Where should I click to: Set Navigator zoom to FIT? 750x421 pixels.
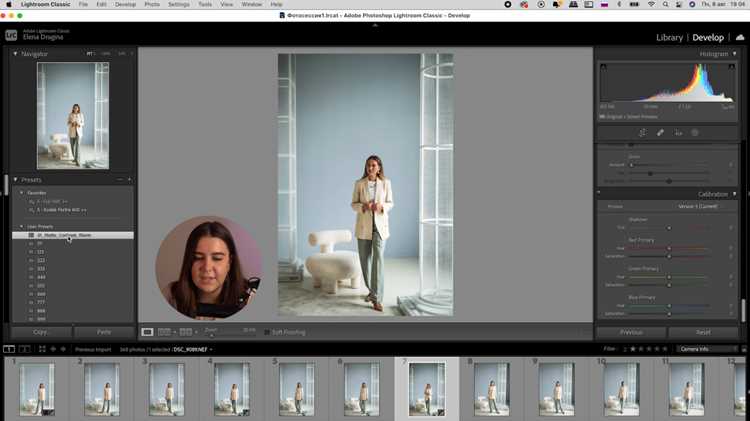pyautogui.click(x=90, y=54)
